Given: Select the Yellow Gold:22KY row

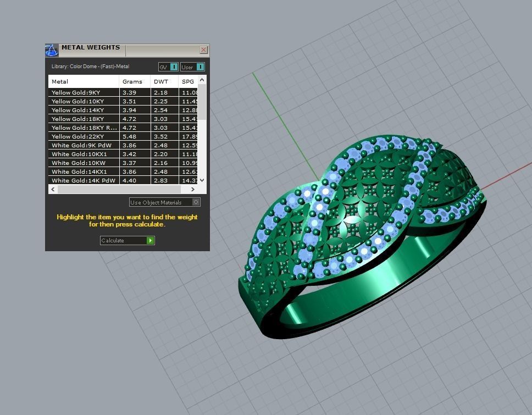Looking at the screenshot, I should 123,136.
